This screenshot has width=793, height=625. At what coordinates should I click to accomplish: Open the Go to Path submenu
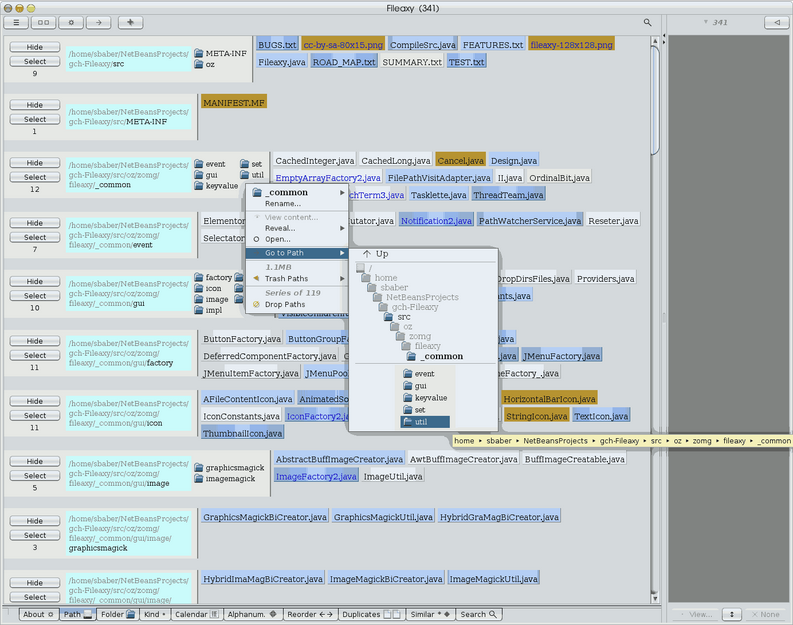297,253
